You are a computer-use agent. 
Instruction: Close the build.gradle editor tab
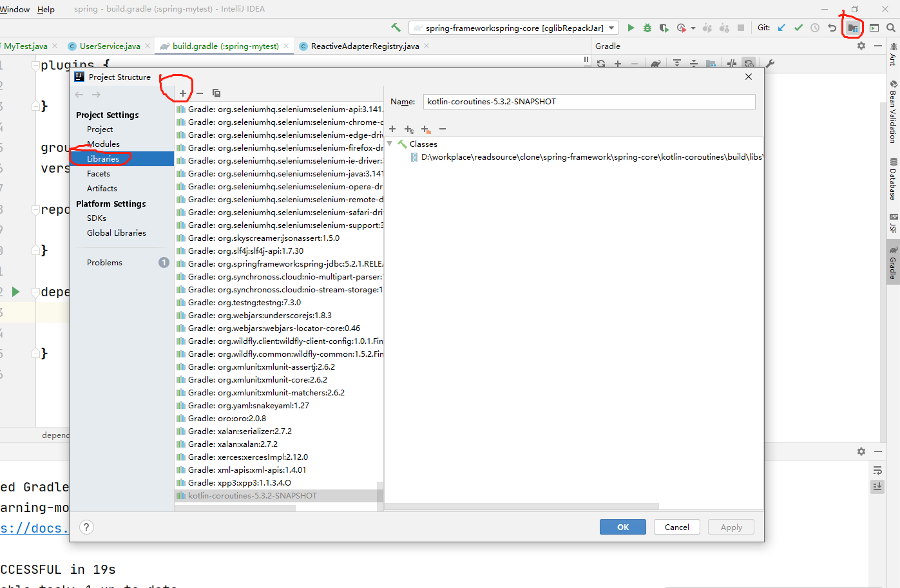(x=286, y=46)
